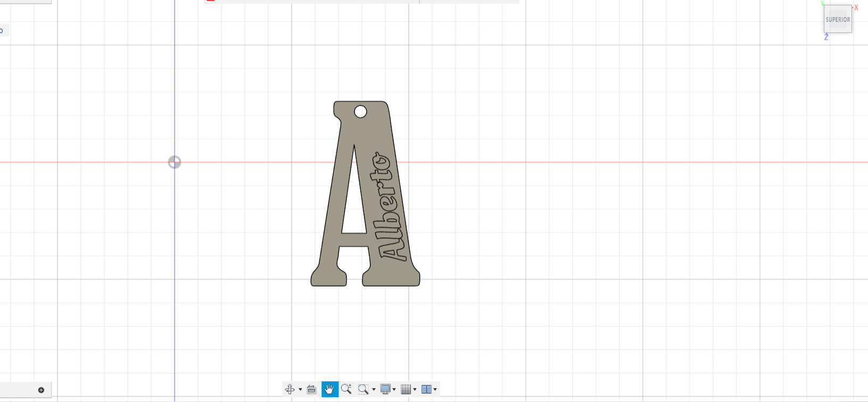868x402 pixels.
Task: Expand the Zoom Window dropdown arrow
Action: [x=374, y=390]
